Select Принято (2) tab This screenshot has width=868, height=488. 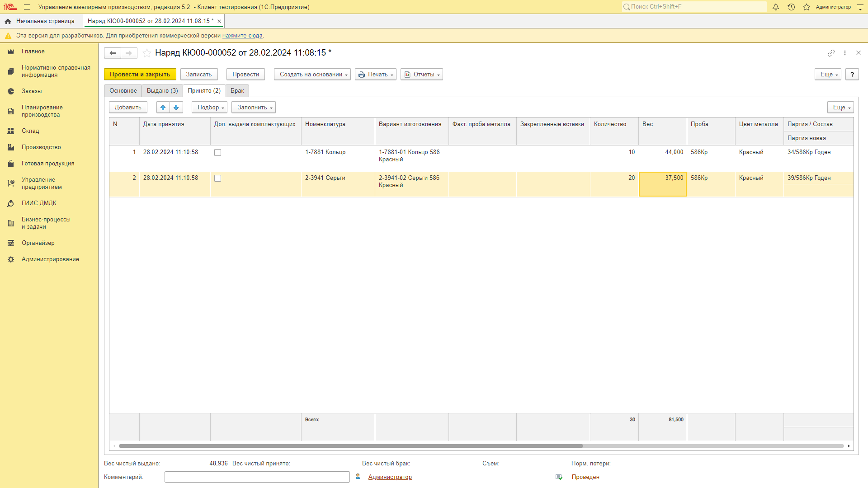click(204, 91)
